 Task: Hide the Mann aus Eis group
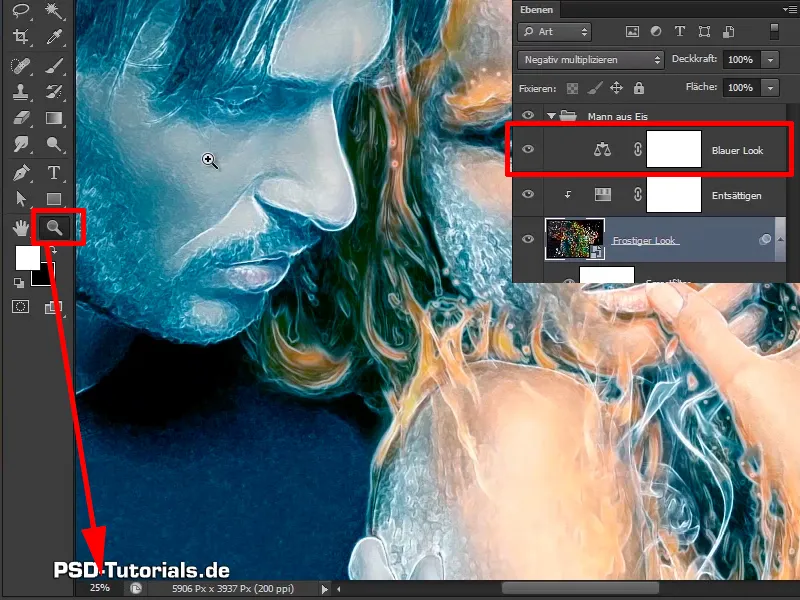point(528,115)
